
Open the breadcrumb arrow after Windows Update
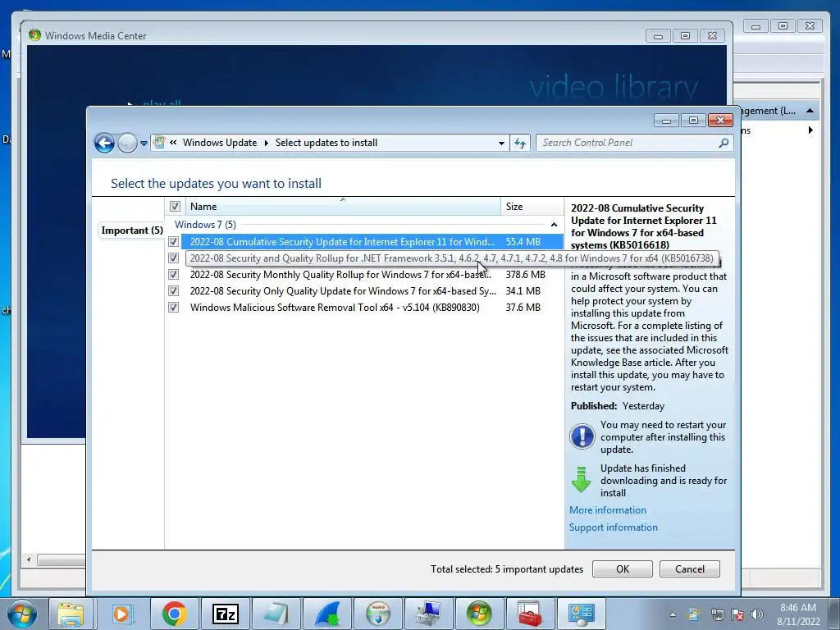(267, 143)
